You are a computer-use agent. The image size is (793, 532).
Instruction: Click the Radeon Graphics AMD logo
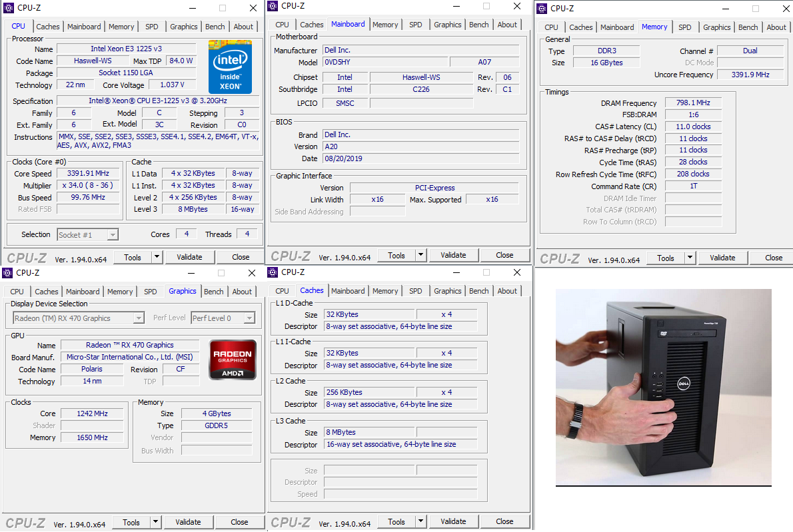[233, 360]
